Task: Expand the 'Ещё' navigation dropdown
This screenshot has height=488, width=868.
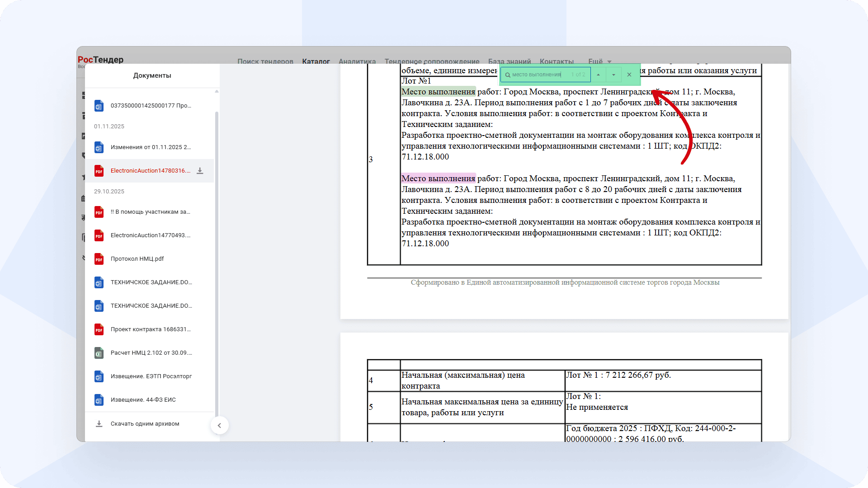Action: click(599, 61)
